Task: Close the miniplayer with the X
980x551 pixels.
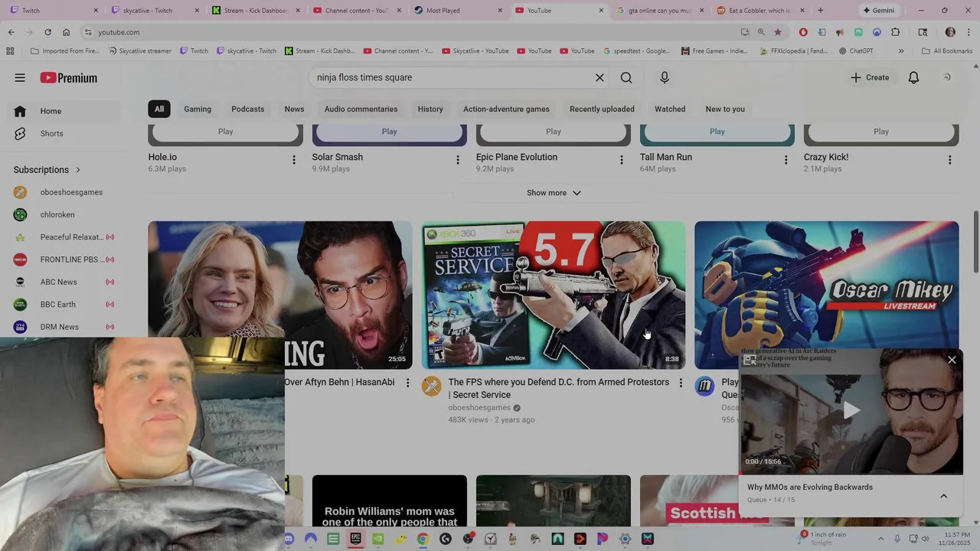Action: pyautogui.click(x=952, y=360)
